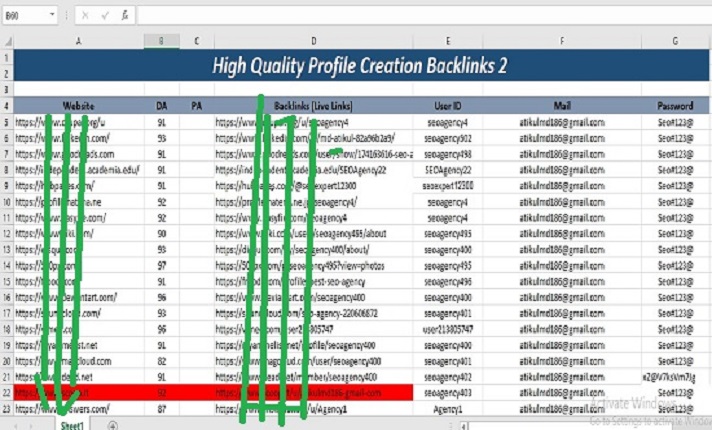Click the Backlinks (Live Links) header cell
This screenshot has height=430, width=712.
pyautogui.click(x=313, y=105)
